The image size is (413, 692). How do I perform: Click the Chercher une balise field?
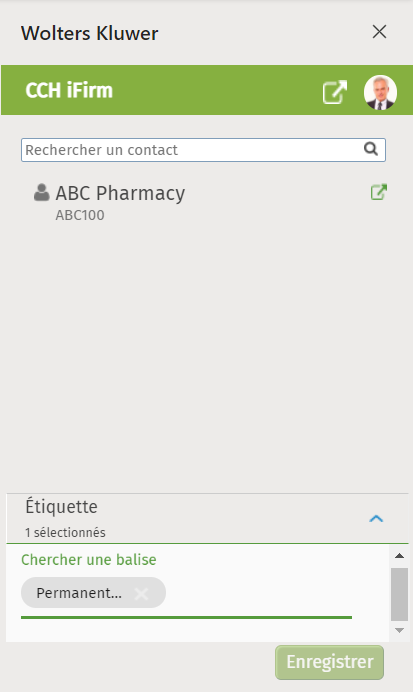point(186,560)
